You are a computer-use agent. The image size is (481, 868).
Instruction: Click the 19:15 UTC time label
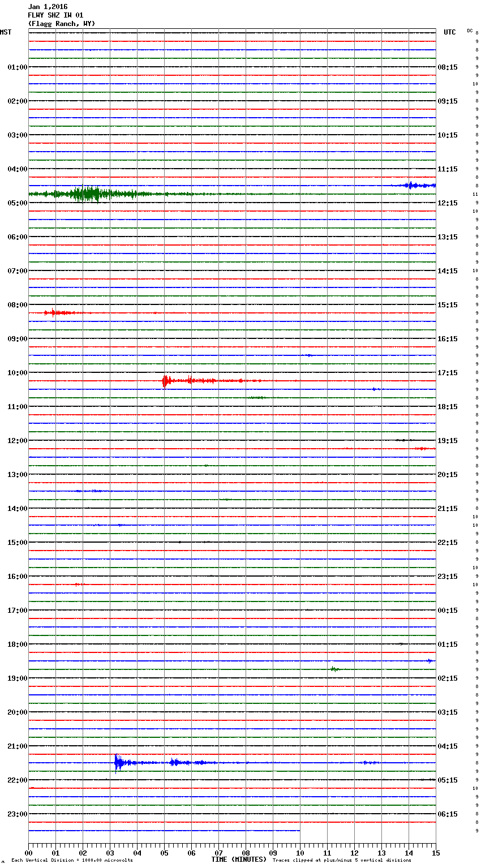click(x=448, y=441)
